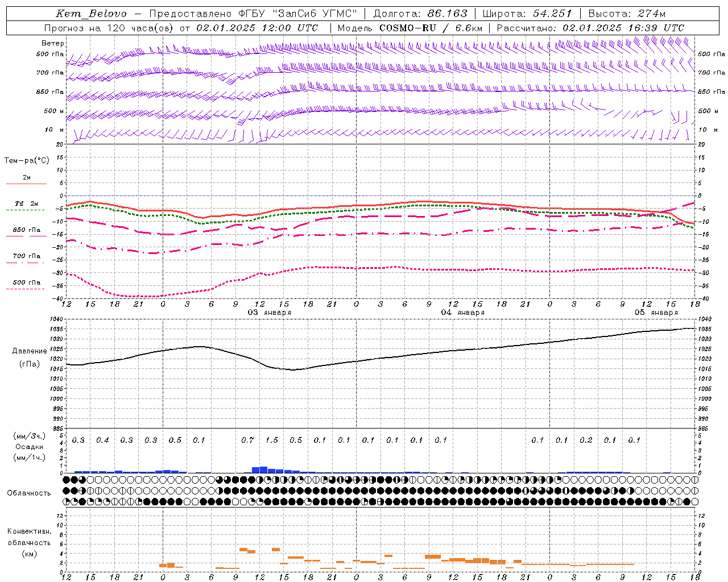The width and height of the screenshot is (728, 582).
Task: Select 'Прогноз на 120 часа(ов)' forecast text
Action: 109,28
